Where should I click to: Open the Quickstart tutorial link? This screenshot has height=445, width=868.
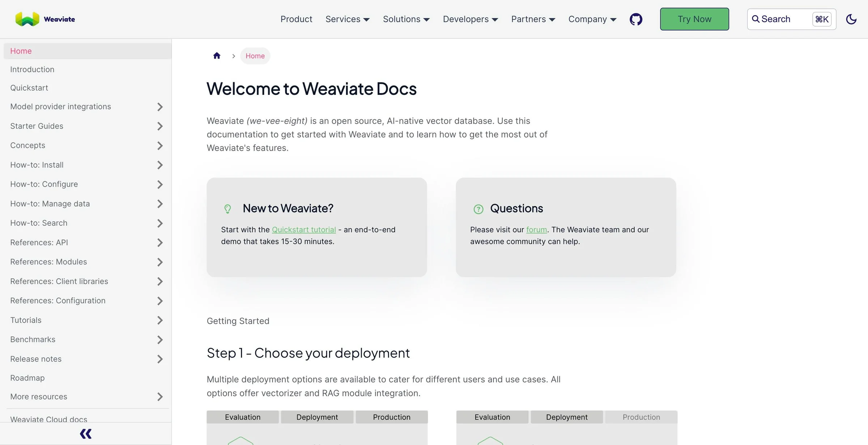point(304,230)
